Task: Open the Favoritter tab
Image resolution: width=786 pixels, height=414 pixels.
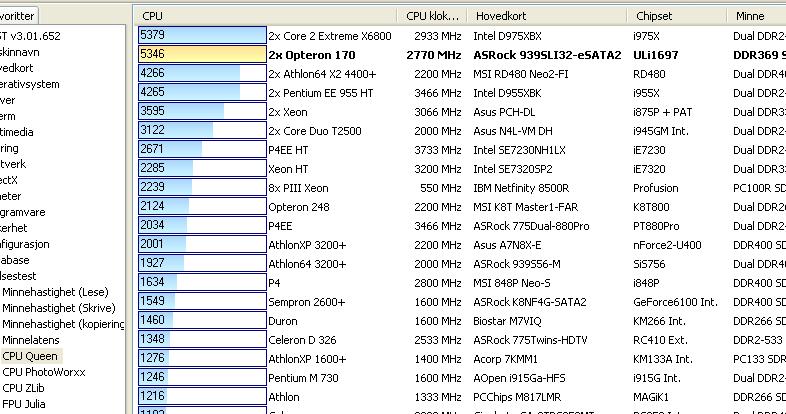Action: (19, 16)
